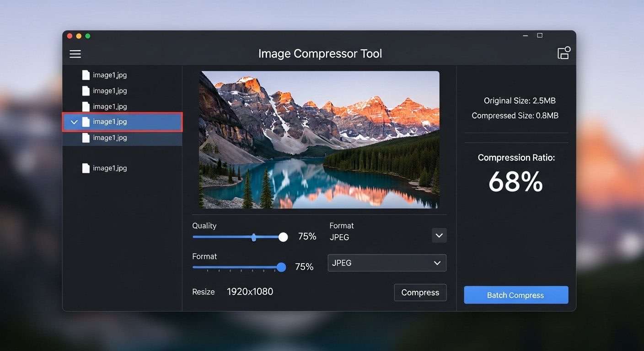Collapse the highlighted image1.jpg chevron
Image resolution: width=644 pixels, height=351 pixels.
tap(74, 122)
